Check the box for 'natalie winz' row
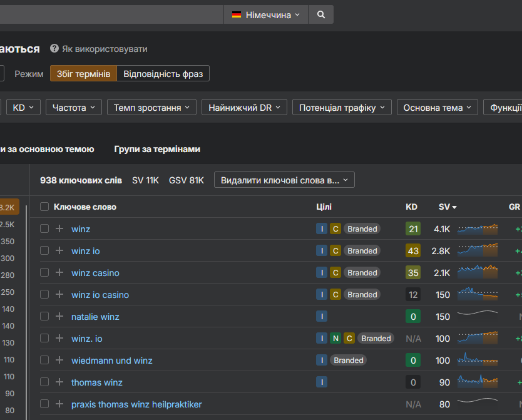Screen dimensions: 522x420 coord(44,317)
